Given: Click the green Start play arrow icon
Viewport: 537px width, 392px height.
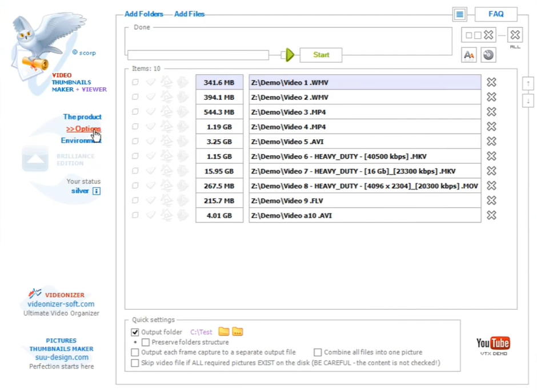Looking at the screenshot, I should 290,55.
